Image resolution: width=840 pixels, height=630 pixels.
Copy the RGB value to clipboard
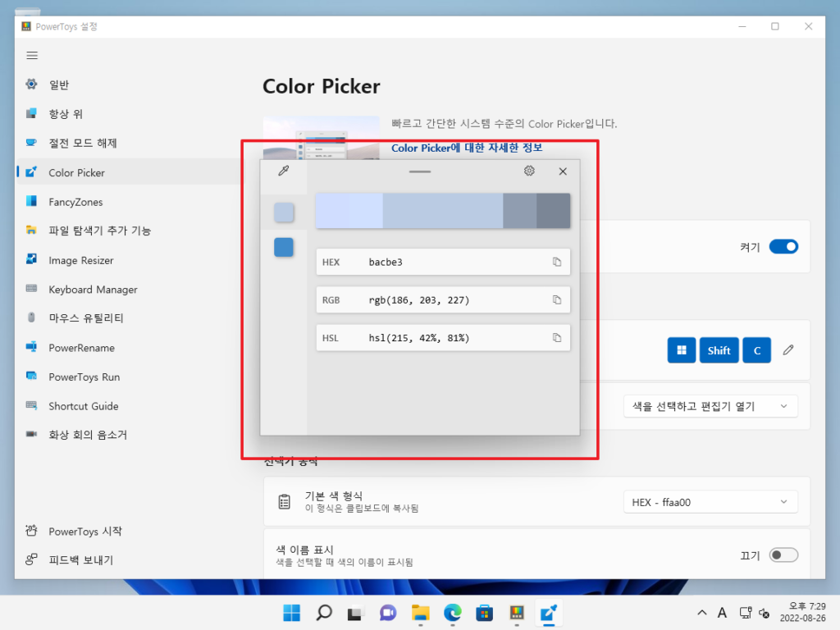(x=559, y=299)
